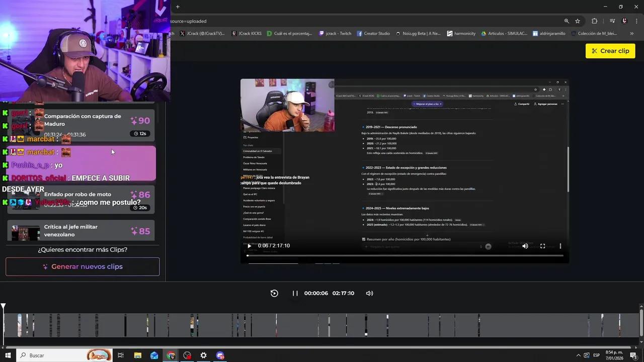
Task: Click the rewind/replay icon below the preview
Action: tap(274, 293)
